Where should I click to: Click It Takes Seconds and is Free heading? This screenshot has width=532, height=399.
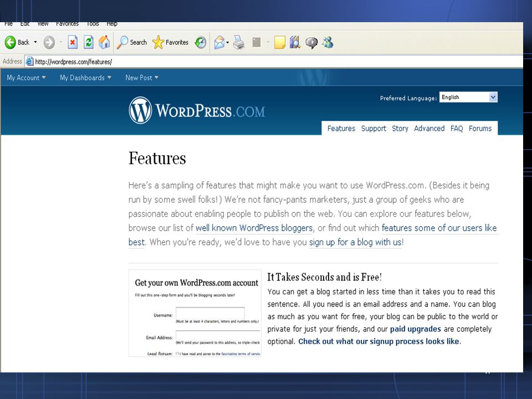324,277
